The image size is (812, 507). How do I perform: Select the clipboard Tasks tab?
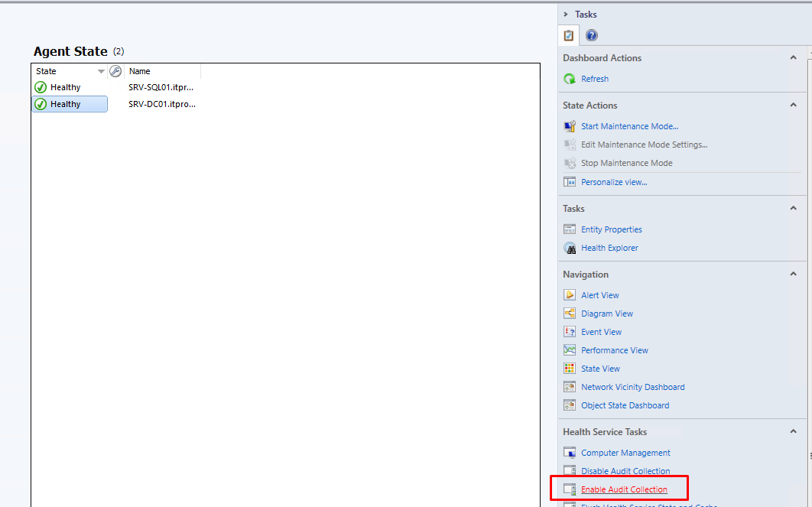(x=569, y=35)
